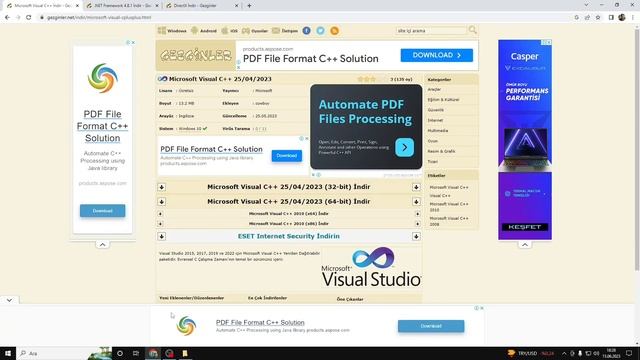Click Microsoft Visual C++ 25/04/2023 (64-bit) İndir
The width and height of the screenshot is (640, 360).
[289, 202]
